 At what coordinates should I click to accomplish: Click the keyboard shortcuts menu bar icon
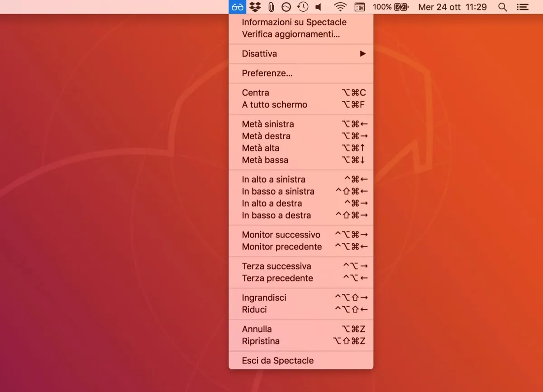[x=360, y=7]
